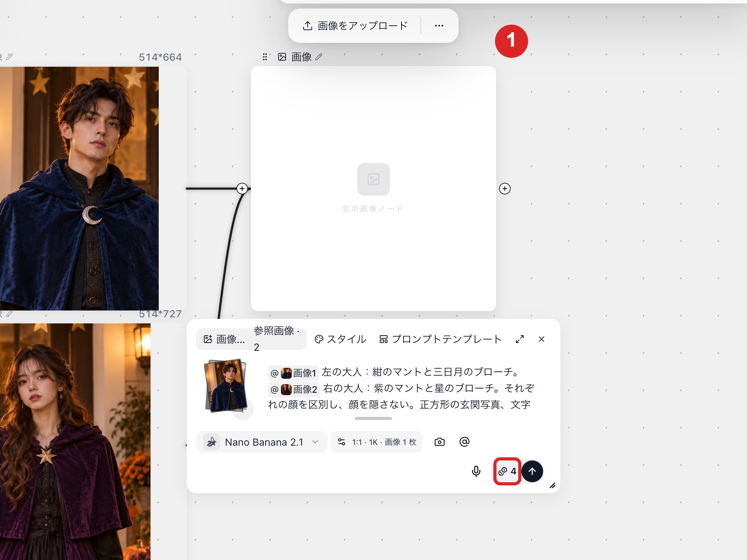The height and width of the screenshot is (560, 747).
Task: Open the 画像... mode selector
Action: 224,339
